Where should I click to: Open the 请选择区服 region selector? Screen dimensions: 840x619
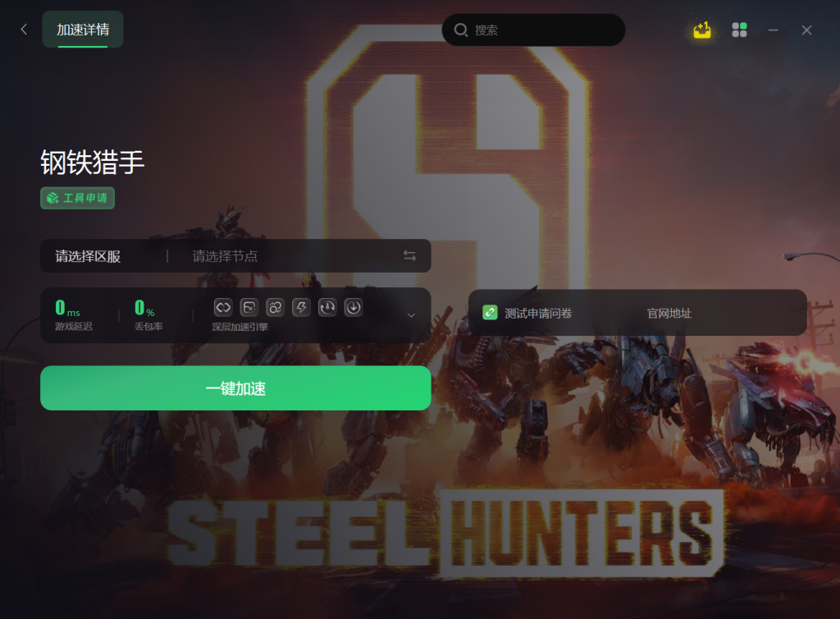point(88,256)
